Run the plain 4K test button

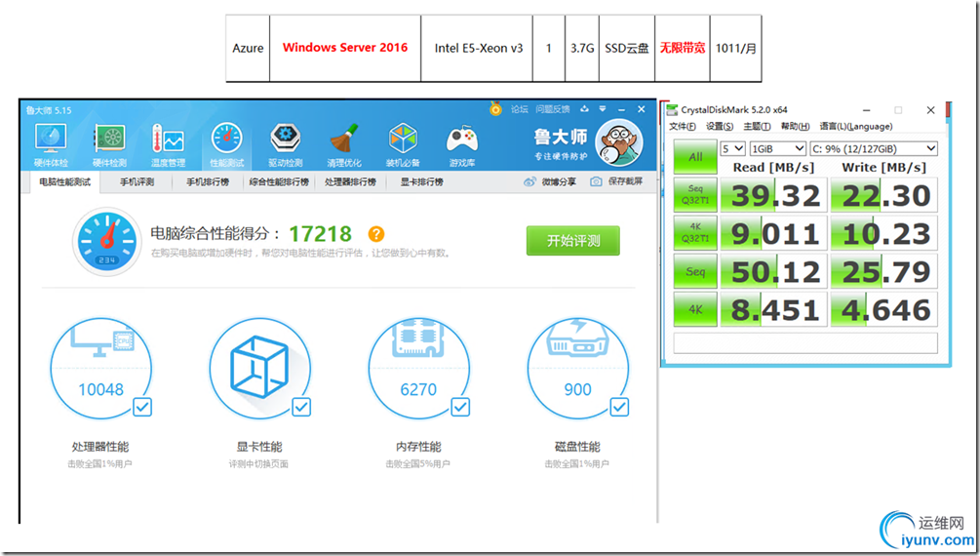click(x=695, y=309)
